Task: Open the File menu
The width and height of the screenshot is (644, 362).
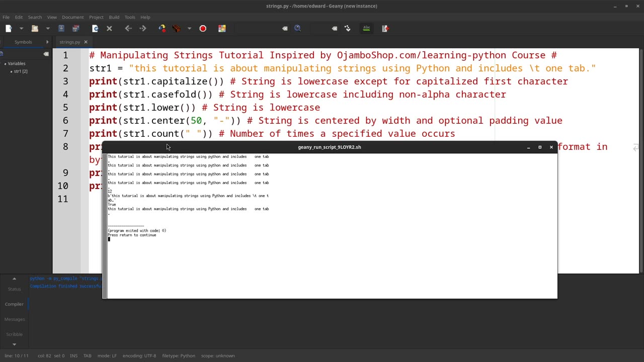Action: (x=6, y=17)
